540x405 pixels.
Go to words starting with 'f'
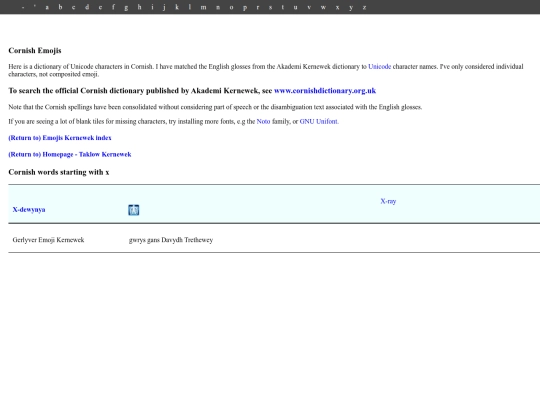(113, 7)
